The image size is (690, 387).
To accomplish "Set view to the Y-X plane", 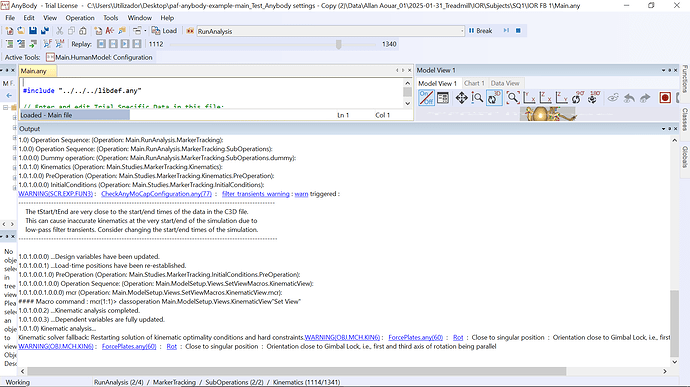I will [529, 98].
